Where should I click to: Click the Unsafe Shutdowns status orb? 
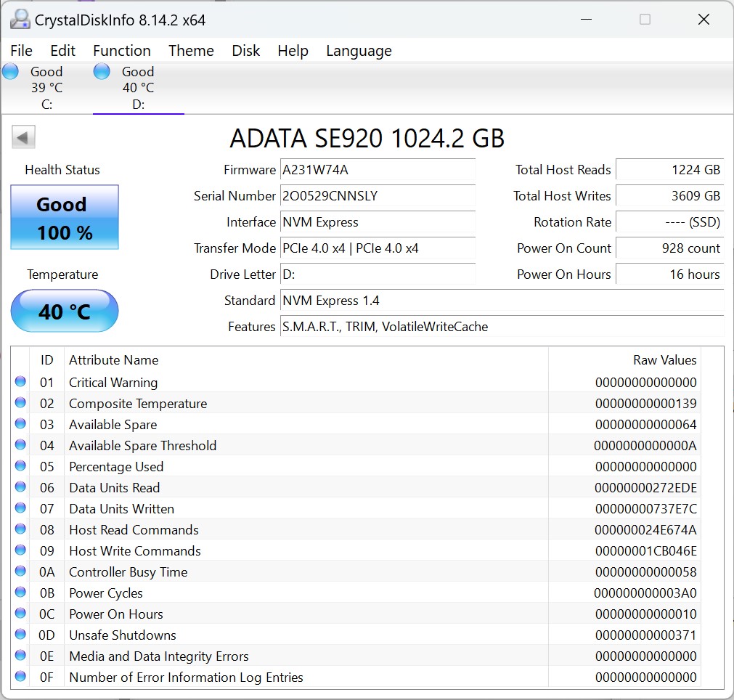[20, 635]
